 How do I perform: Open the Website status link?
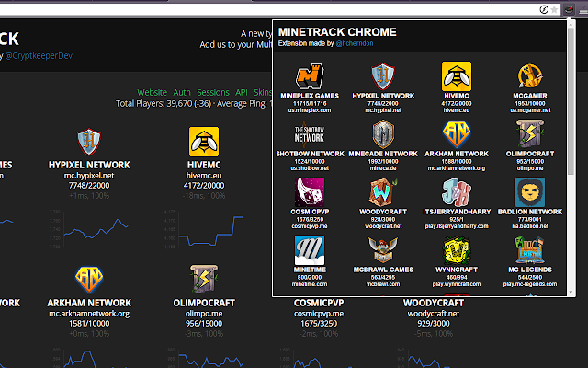point(152,92)
